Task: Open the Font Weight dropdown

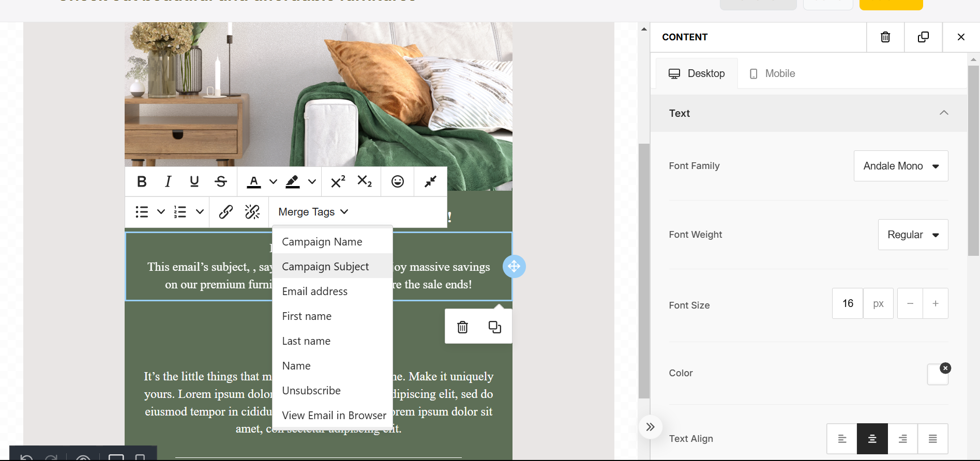Action: [x=913, y=235]
